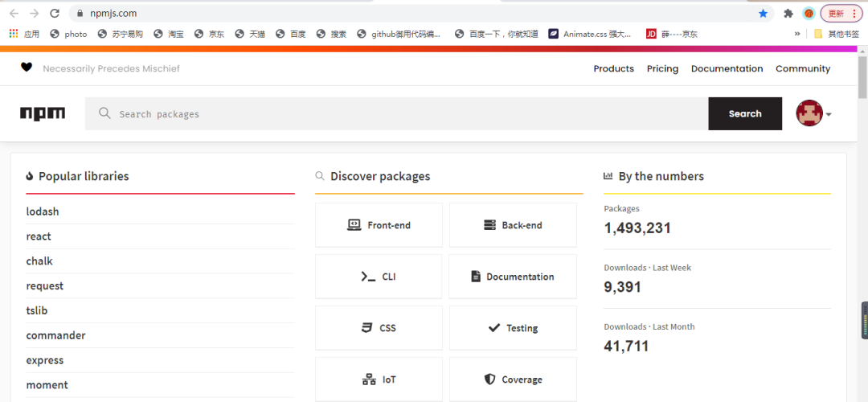
Task: Browse IoT packages
Action: click(x=379, y=379)
